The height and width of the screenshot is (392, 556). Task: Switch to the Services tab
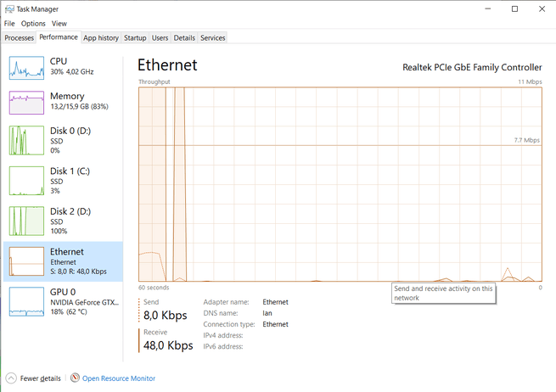click(x=213, y=38)
